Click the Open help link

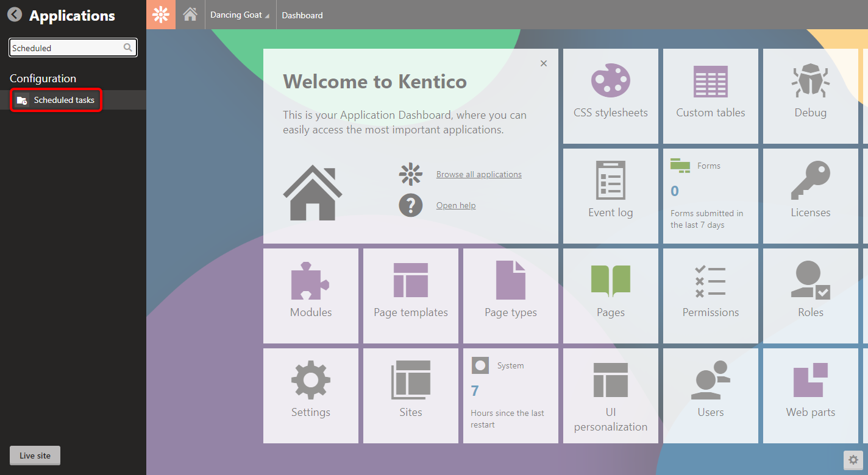[x=456, y=205]
